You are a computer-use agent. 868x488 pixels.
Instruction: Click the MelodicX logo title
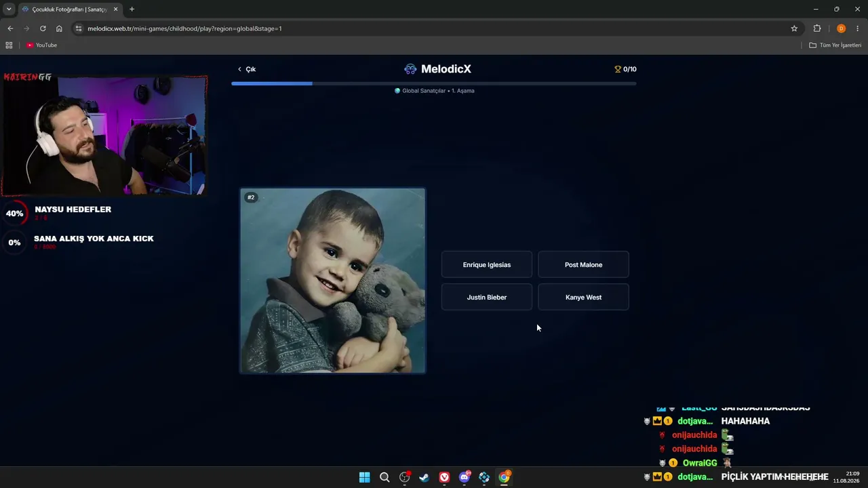point(437,69)
